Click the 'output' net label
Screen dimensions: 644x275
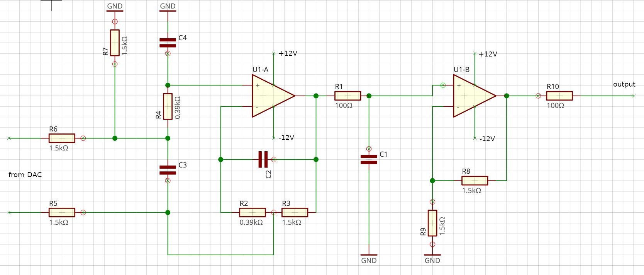[624, 84]
